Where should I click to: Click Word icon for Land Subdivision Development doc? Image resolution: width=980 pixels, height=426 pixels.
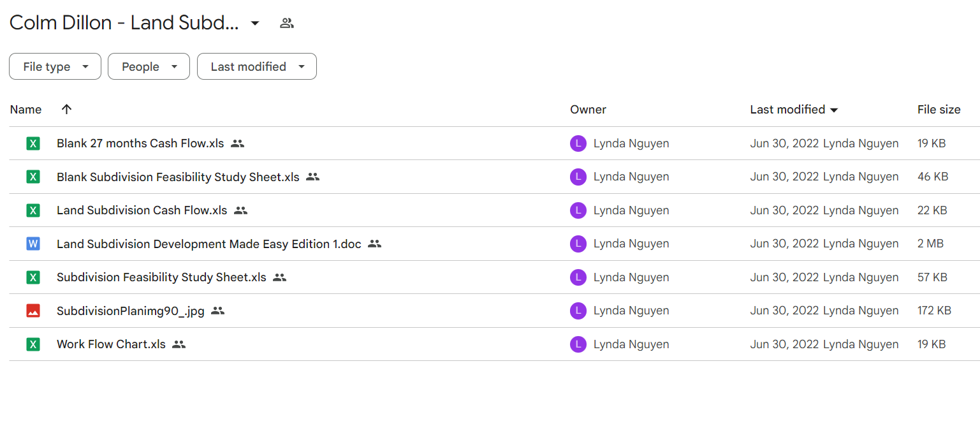[33, 244]
